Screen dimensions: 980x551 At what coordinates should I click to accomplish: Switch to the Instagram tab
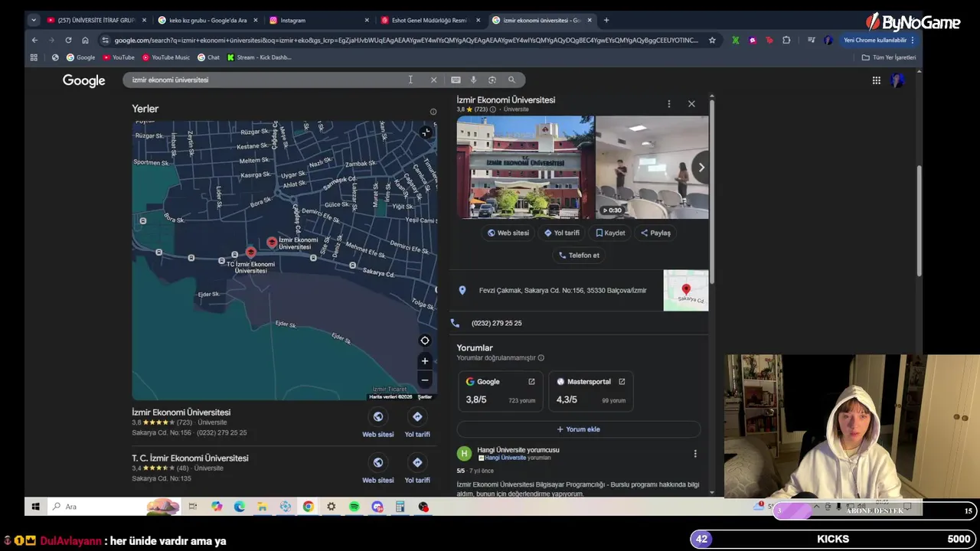(319, 20)
